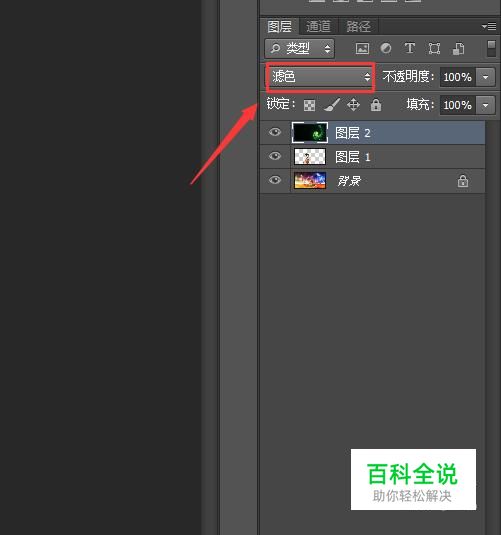Switch to the 路径 tab
The width and height of the screenshot is (501, 535).
click(x=358, y=26)
